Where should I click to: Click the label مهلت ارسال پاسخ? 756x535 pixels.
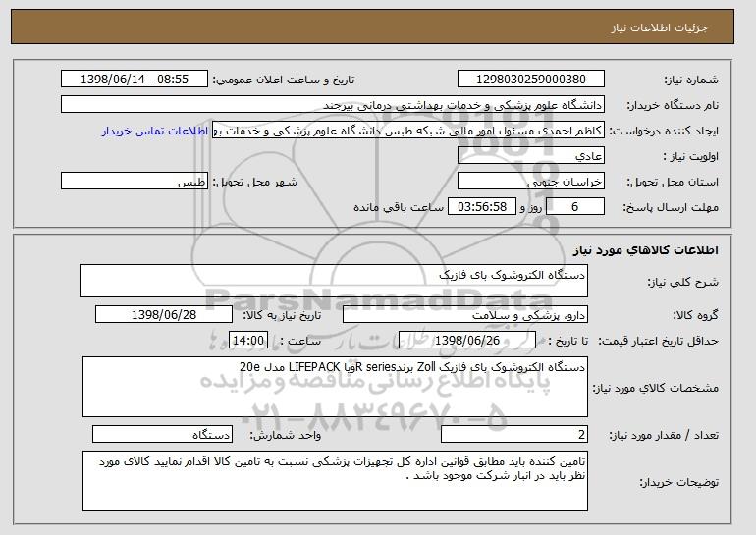point(671,207)
